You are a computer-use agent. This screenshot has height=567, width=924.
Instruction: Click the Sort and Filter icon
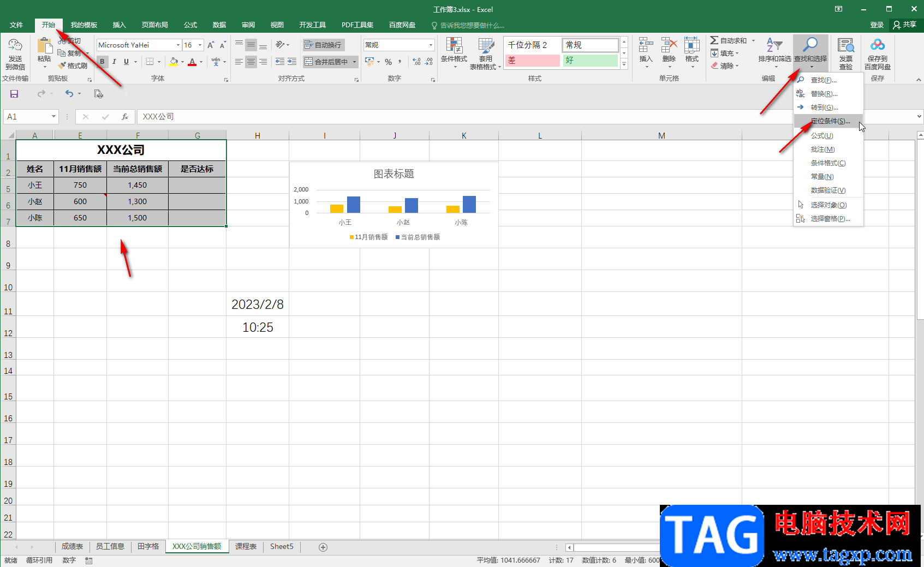coord(774,45)
